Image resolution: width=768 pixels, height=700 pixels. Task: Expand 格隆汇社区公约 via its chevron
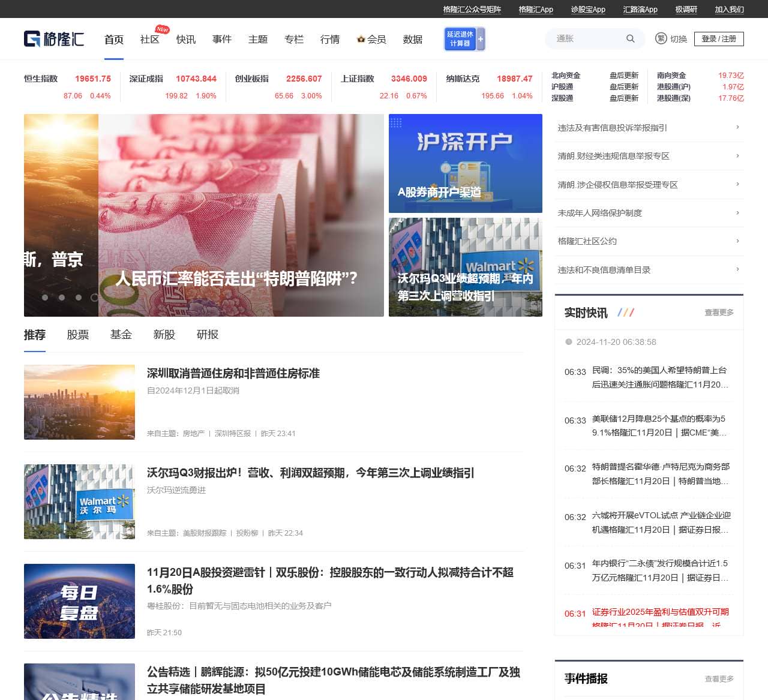737,241
